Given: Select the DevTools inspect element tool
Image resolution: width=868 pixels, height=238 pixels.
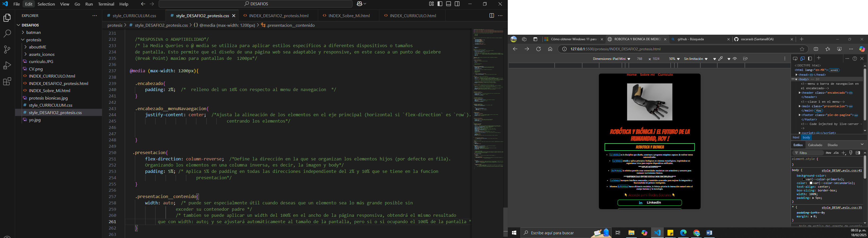Looking at the screenshot, I should tap(795, 59).
